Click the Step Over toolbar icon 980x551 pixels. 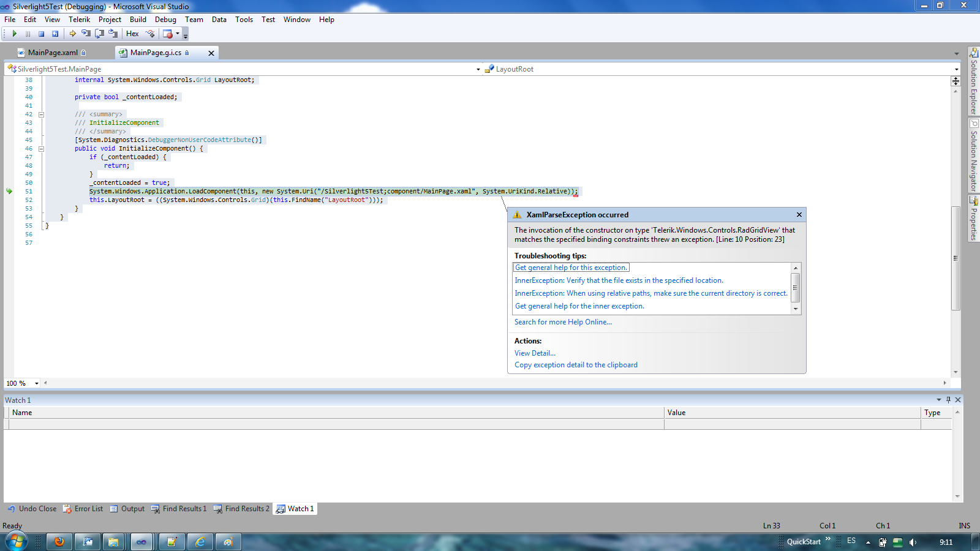99,34
